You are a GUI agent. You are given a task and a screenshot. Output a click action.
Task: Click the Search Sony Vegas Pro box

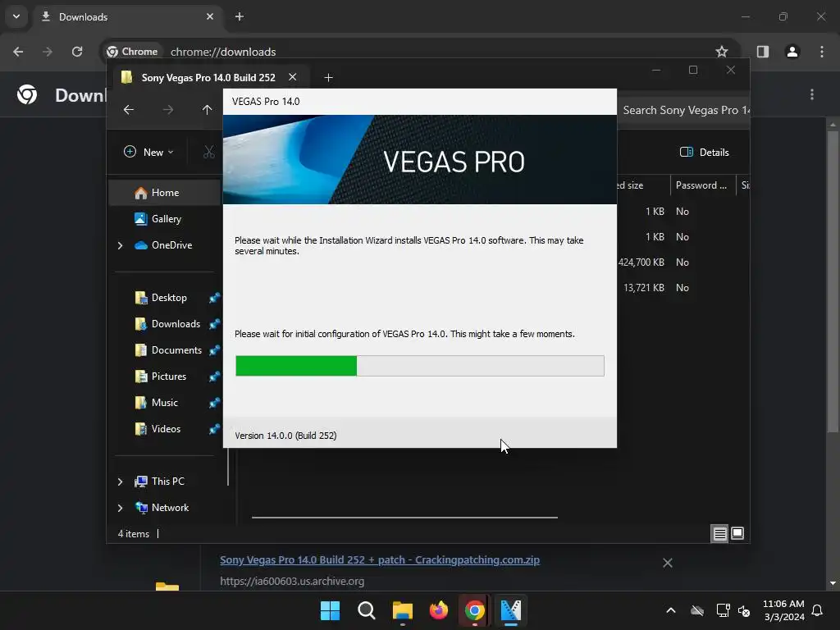(x=683, y=110)
